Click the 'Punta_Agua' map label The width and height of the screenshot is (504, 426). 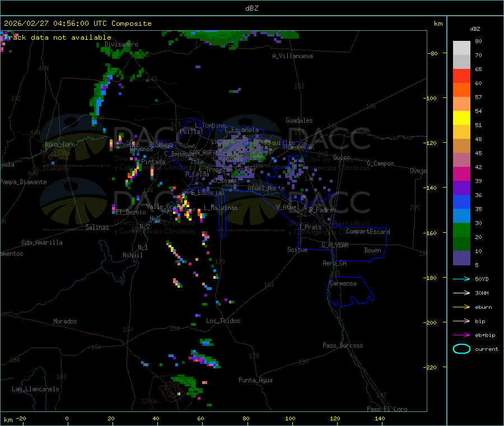click(255, 380)
